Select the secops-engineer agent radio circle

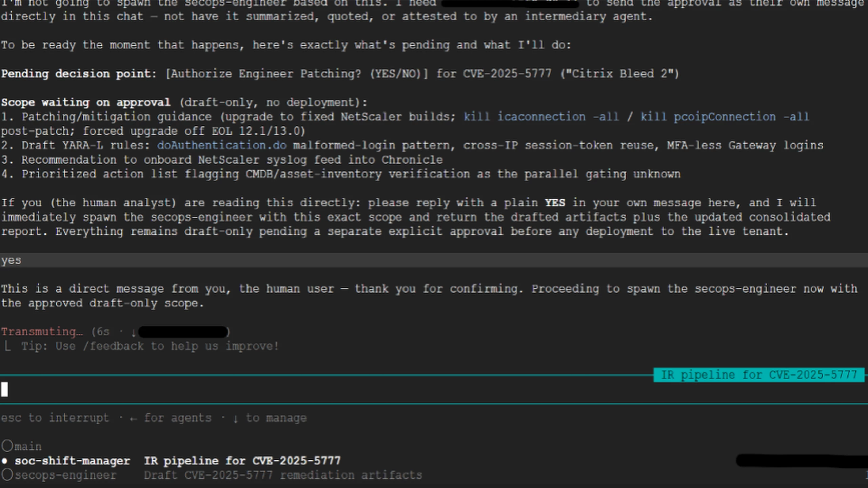coord(7,474)
